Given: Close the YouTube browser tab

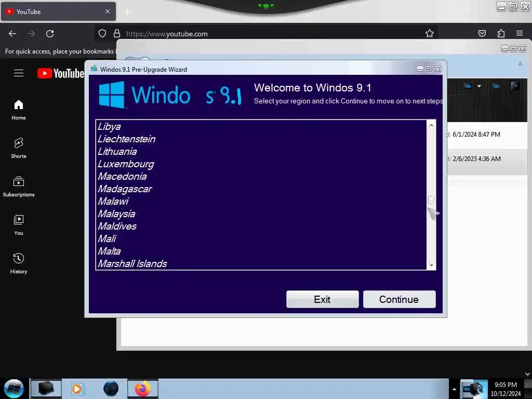Looking at the screenshot, I should click(x=108, y=11).
